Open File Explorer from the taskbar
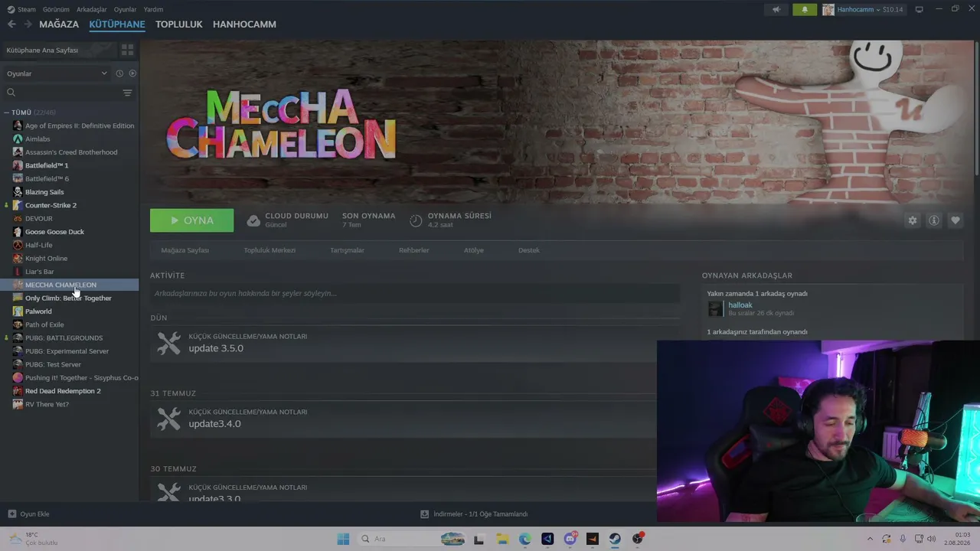980x551 pixels. 502,539
